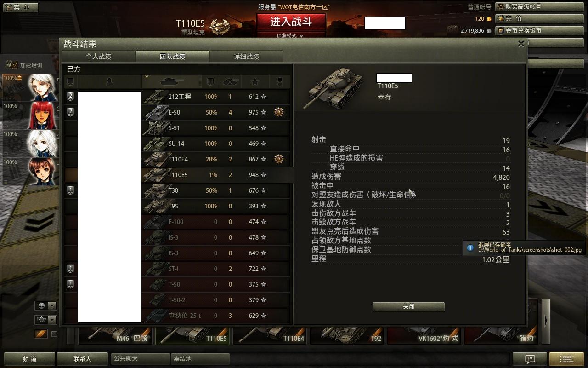This screenshot has height=368, width=588.
Task: Click the medal icon on the E-50 row
Action: [x=278, y=112]
